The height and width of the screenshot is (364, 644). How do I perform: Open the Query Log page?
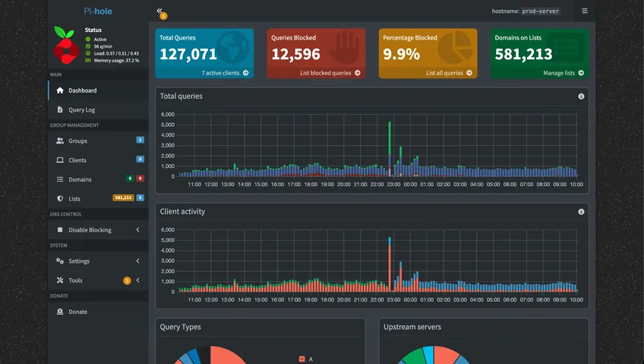coord(98,109)
